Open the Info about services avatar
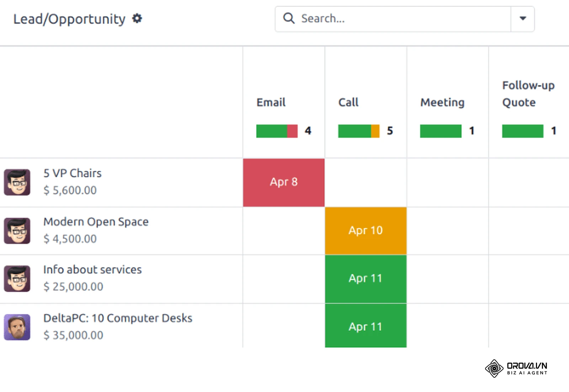The width and height of the screenshot is (569, 392). [x=17, y=279]
